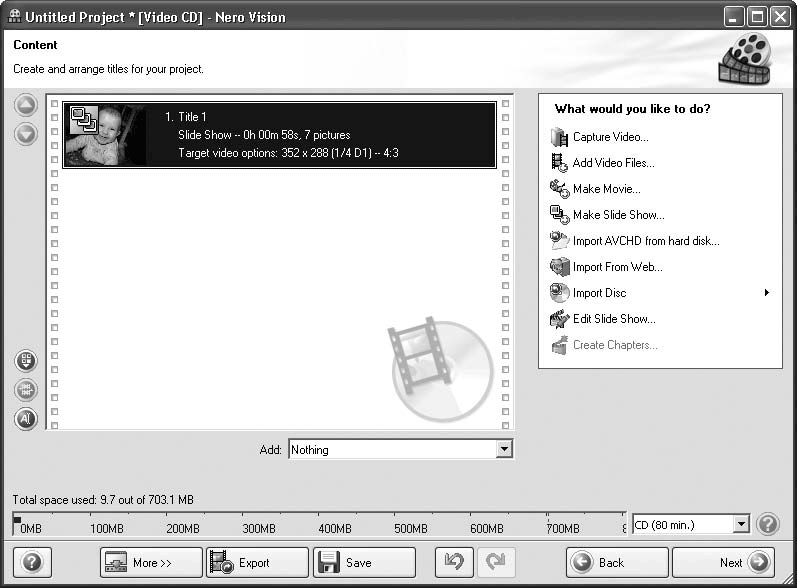Image resolution: width=797 pixels, height=588 pixels.
Task: Click the Make Movie icon
Action: (x=559, y=189)
